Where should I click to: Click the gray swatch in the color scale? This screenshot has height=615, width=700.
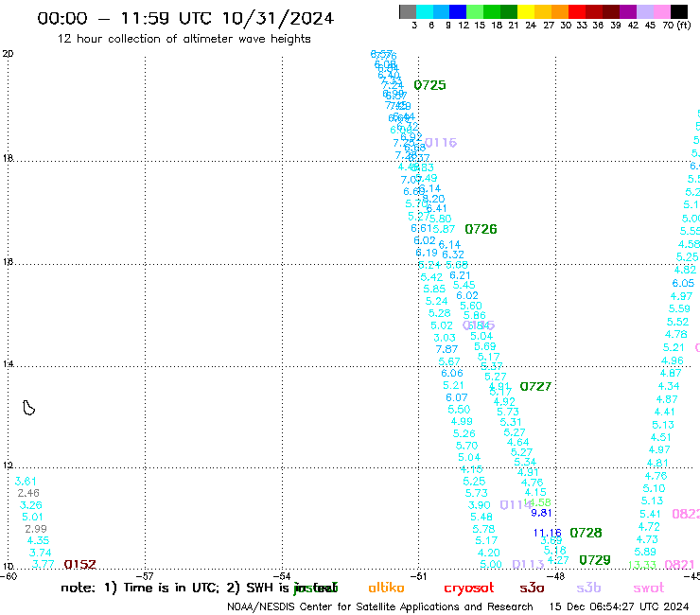(408, 11)
